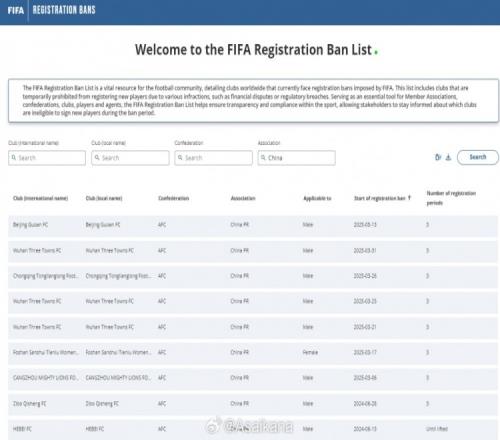Sort by Confederation column header

[x=174, y=198]
